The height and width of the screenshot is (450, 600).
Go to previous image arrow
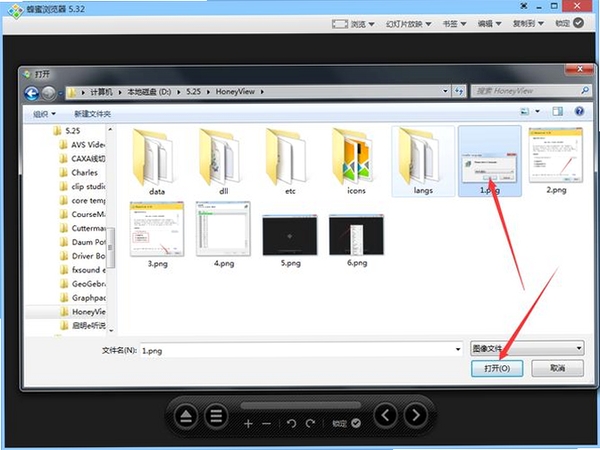coord(385,415)
